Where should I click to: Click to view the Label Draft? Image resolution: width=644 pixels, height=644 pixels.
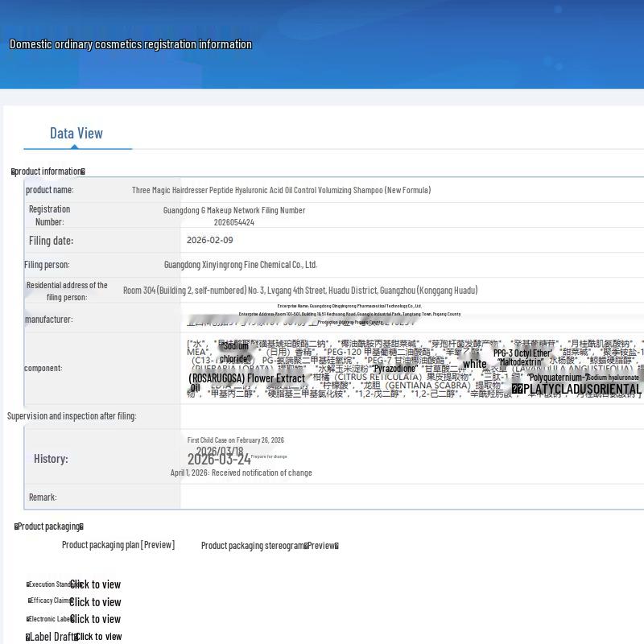(x=98, y=637)
